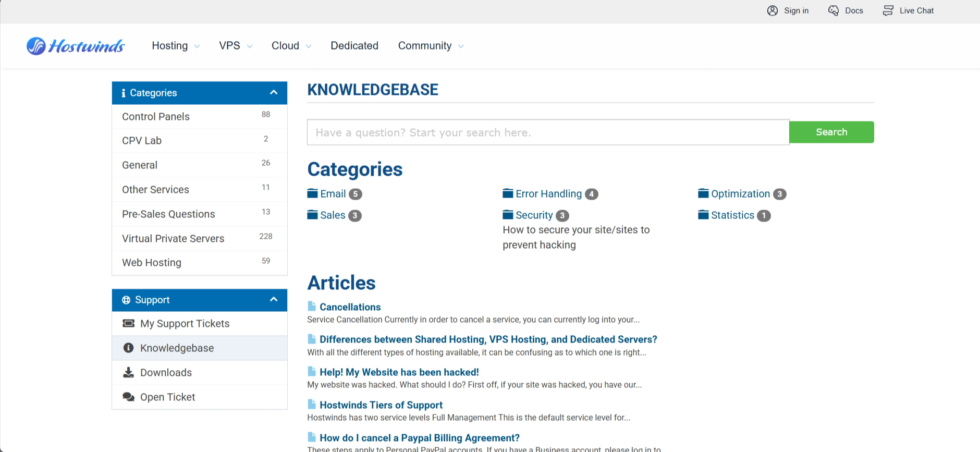Open Help! My Website has been hacked article
The height and width of the screenshot is (452, 980).
399,372
